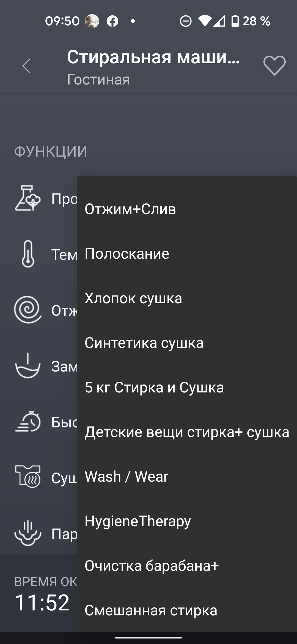Tap the drying shirt icon
This screenshot has height=644, width=297.
28,477
